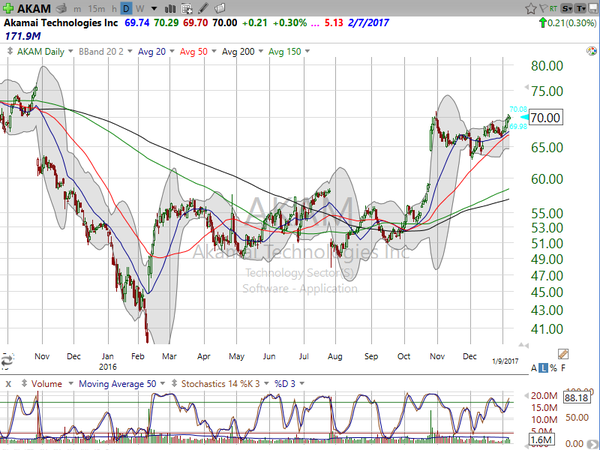Click the refresh arrows icon near time axis
The height and width of the screenshot is (450, 600).
click(x=7, y=360)
